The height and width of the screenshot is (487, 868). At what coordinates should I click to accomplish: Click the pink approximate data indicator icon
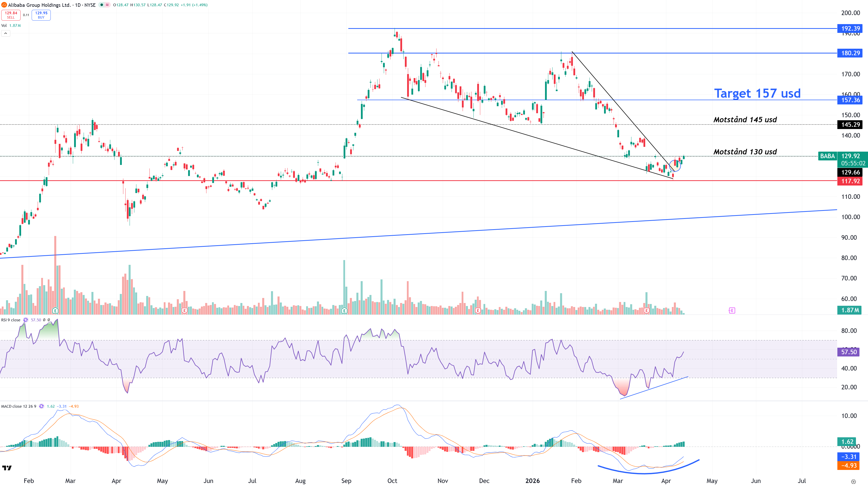(x=107, y=5)
